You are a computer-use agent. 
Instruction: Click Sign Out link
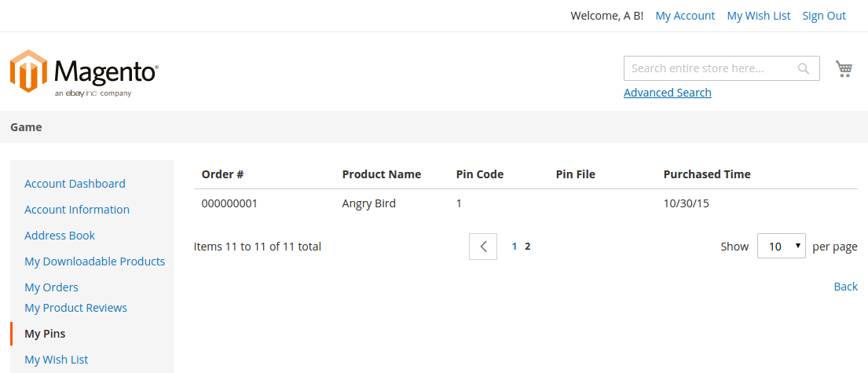(x=824, y=16)
